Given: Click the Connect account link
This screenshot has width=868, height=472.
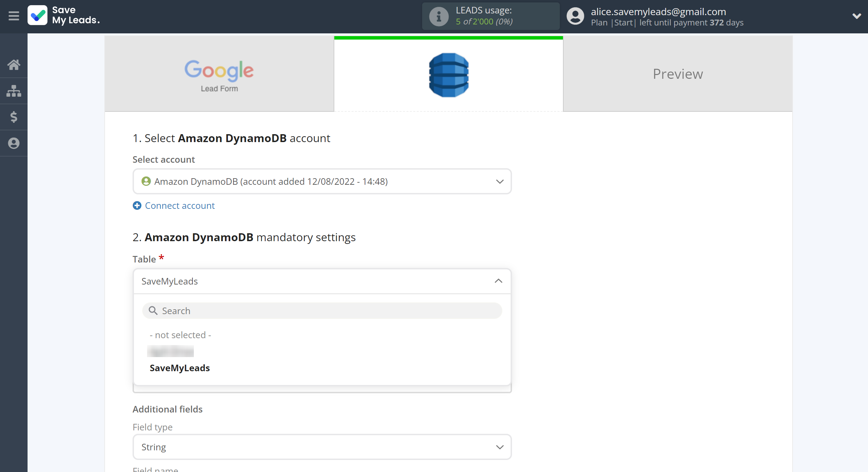Looking at the screenshot, I should [180, 205].
